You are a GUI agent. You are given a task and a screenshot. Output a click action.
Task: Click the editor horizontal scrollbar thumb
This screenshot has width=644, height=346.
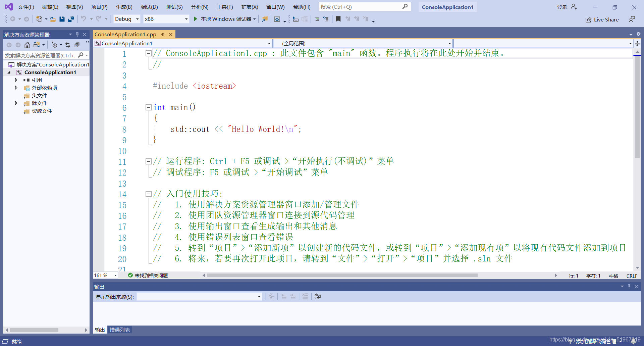coord(342,275)
